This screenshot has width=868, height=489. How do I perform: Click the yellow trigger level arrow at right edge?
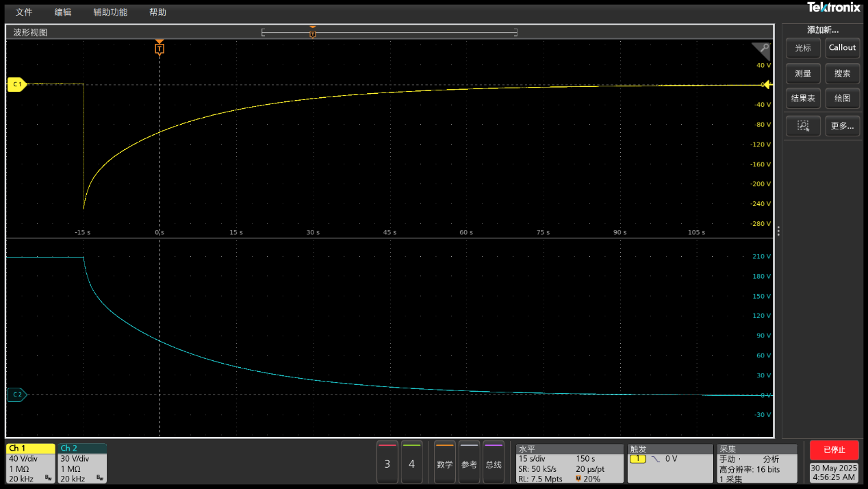(767, 84)
